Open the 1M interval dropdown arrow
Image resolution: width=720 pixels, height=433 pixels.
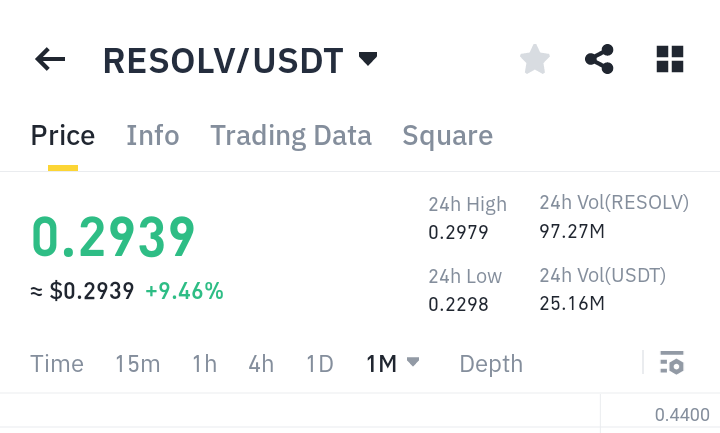(413, 361)
